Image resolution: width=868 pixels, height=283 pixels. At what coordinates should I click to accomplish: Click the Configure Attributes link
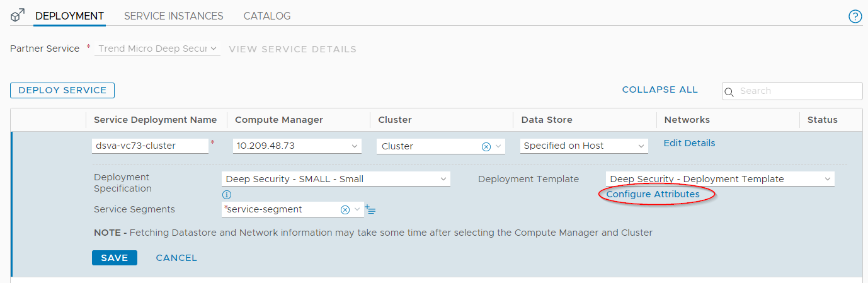point(653,194)
